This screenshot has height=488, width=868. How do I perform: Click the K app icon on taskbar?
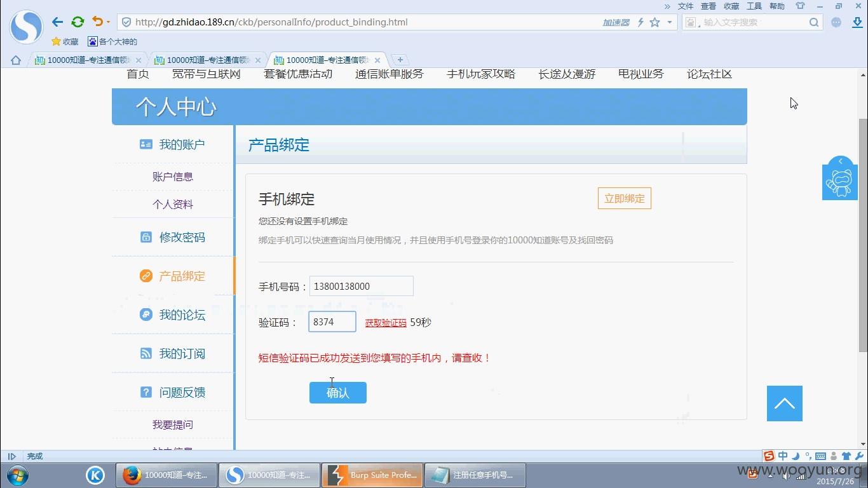(95, 475)
